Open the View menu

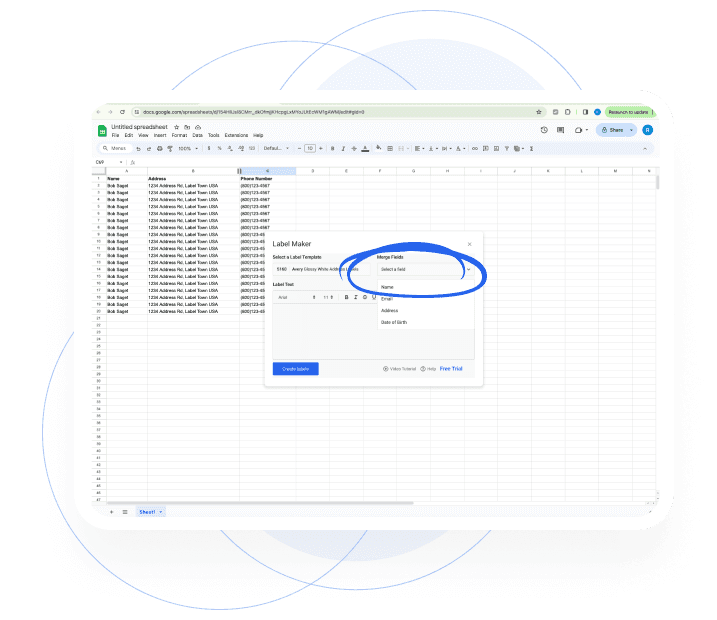click(x=143, y=135)
